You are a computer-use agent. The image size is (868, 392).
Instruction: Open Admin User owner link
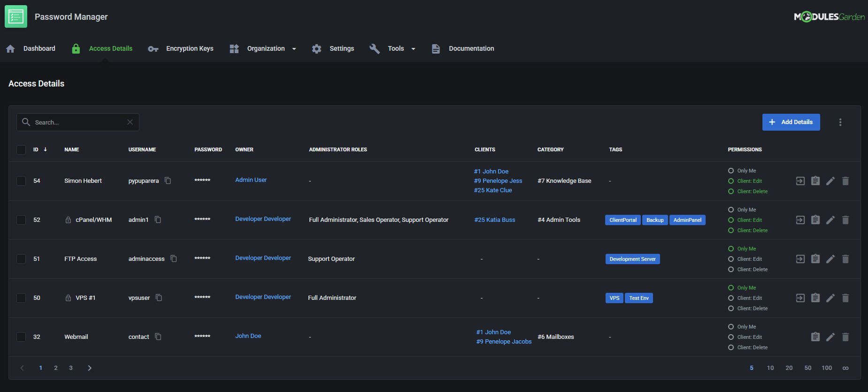click(251, 180)
